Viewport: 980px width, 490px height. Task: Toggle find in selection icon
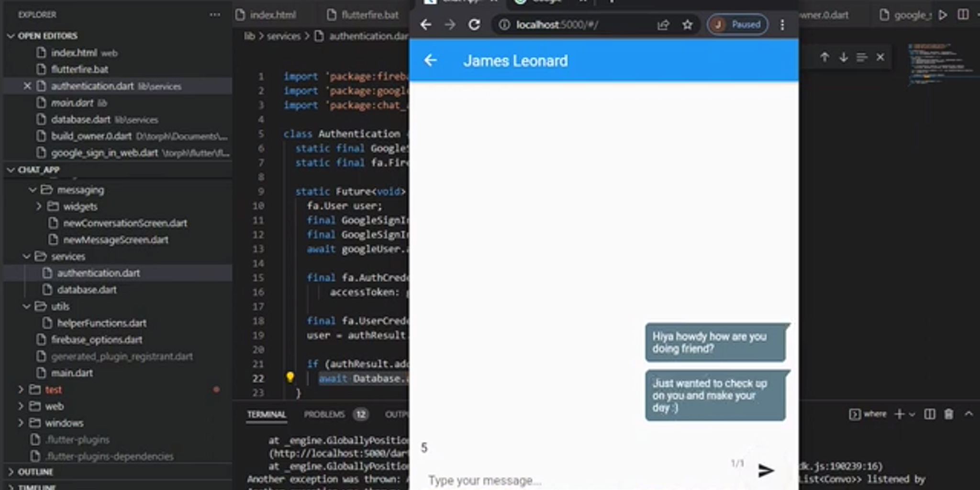(862, 57)
